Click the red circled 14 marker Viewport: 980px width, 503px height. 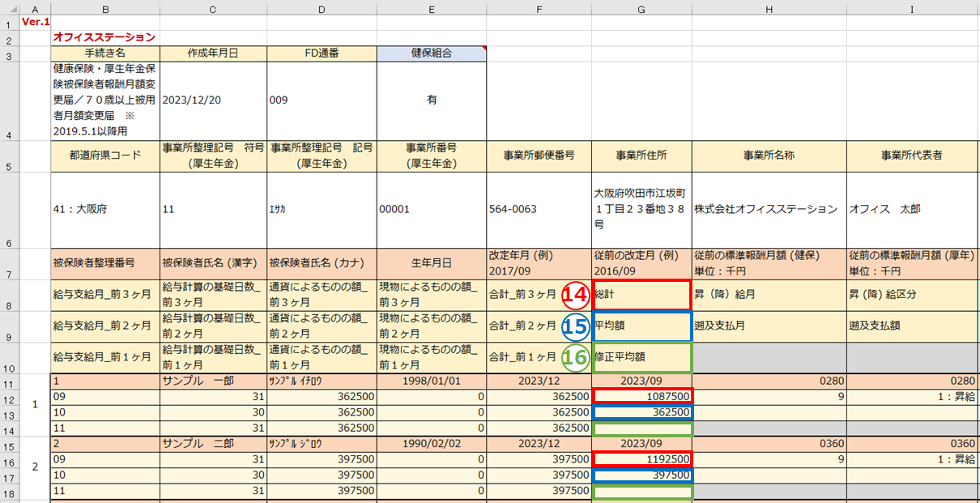coord(573,296)
